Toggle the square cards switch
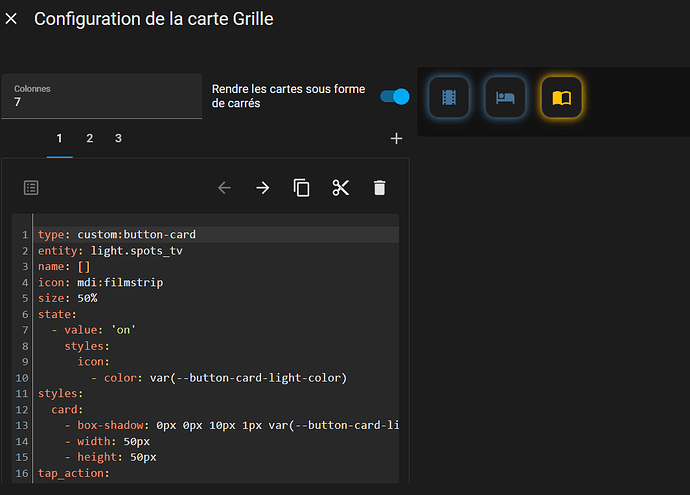This screenshot has width=690, height=495. pyautogui.click(x=395, y=96)
